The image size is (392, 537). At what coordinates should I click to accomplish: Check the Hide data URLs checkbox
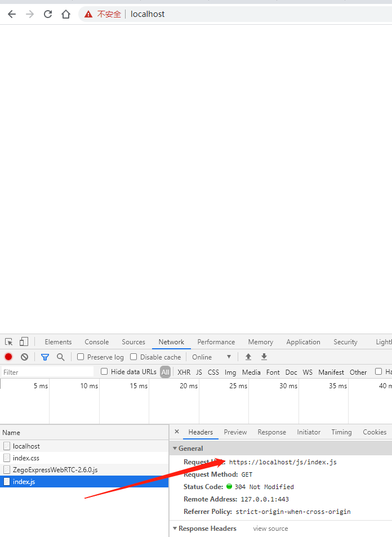click(104, 371)
